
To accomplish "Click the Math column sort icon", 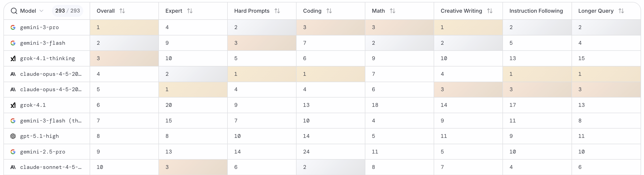I will 393,11.
